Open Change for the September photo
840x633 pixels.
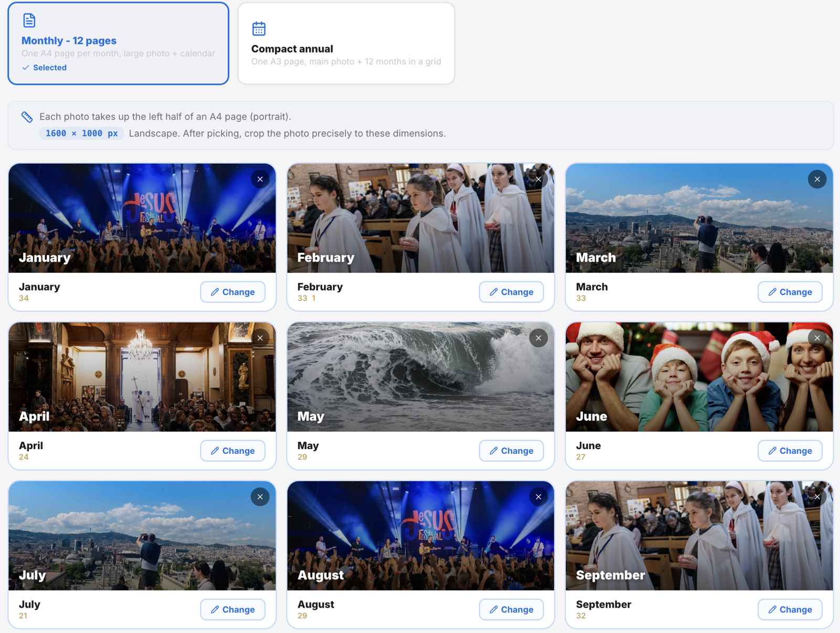click(790, 609)
